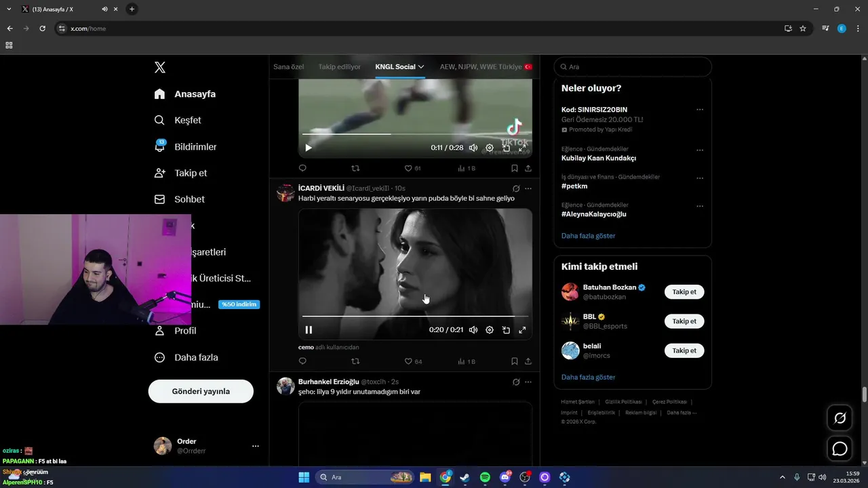This screenshot has width=868, height=488.
Task: Share the post with 61 likes
Action: pyautogui.click(x=528, y=168)
